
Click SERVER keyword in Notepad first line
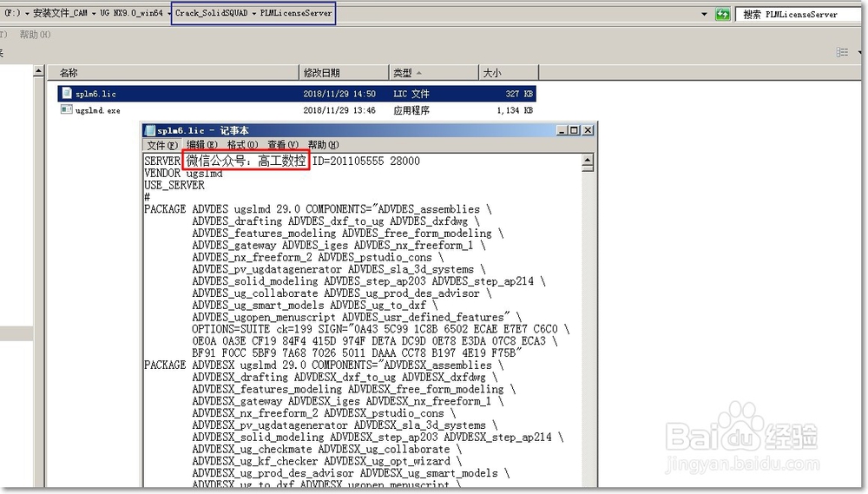(162, 161)
